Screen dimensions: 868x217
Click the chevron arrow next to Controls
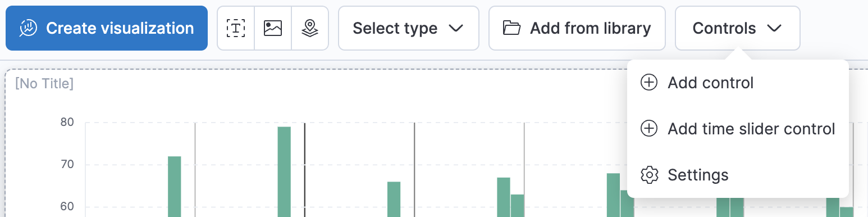(774, 28)
